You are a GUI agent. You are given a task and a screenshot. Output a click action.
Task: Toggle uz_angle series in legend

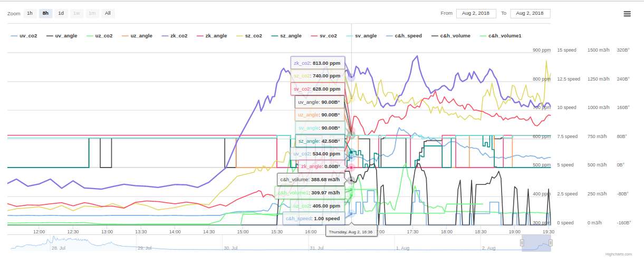pyautogui.click(x=137, y=36)
